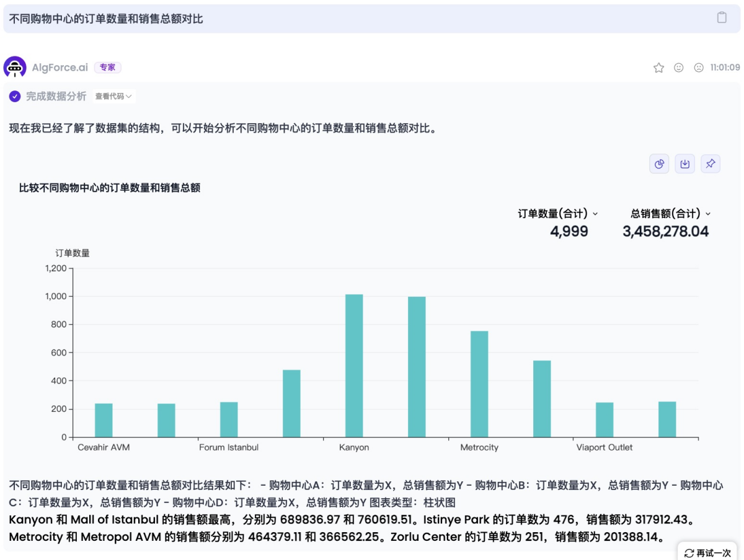
Task: Pin the chart using the pushpin icon
Action: point(711,164)
